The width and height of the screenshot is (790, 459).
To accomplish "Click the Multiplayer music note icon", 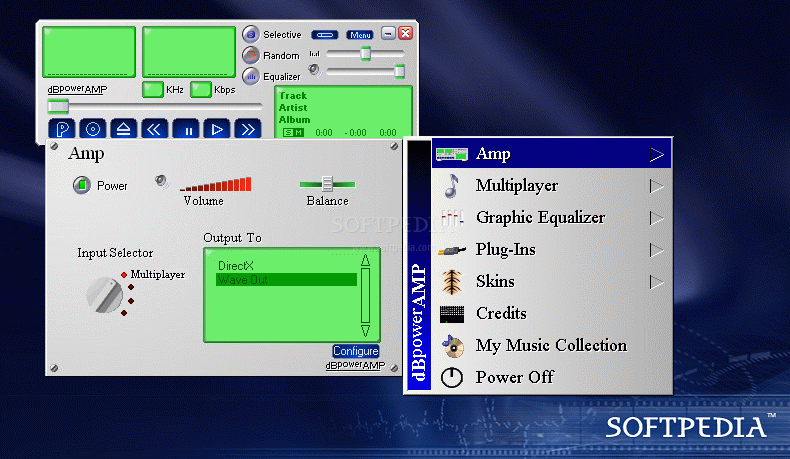I will (451, 185).
